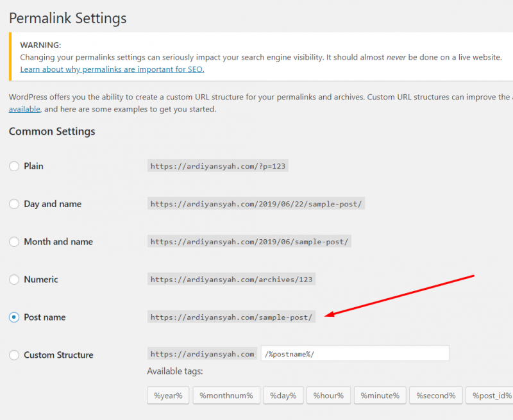Follow the 'available' tags link
Image resolution: width=513 pixels, height=420 pixels.
(x=24, y=109)
